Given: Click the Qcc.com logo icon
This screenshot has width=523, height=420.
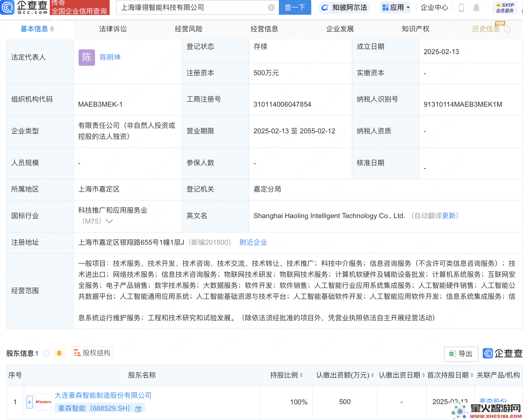Looking at the screenshot, I should click(7, 7).
